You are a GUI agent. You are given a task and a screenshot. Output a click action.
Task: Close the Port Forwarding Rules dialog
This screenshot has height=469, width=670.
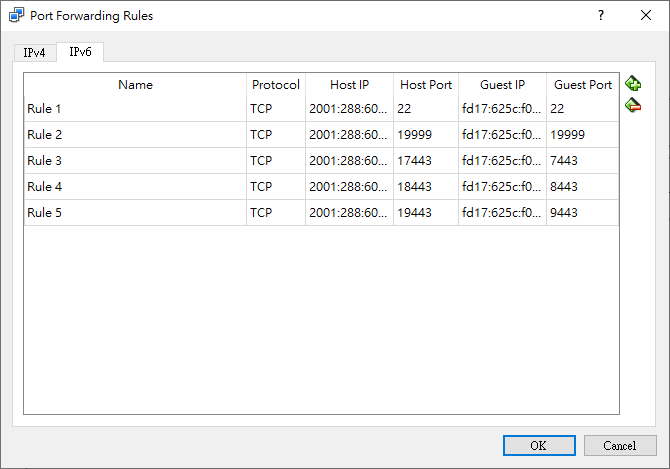tap(646, 16)
